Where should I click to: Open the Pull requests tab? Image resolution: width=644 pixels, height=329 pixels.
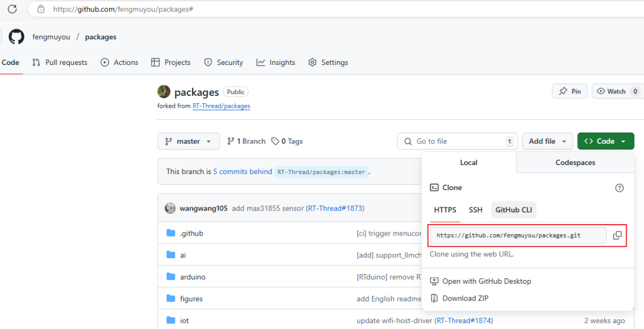60,63
